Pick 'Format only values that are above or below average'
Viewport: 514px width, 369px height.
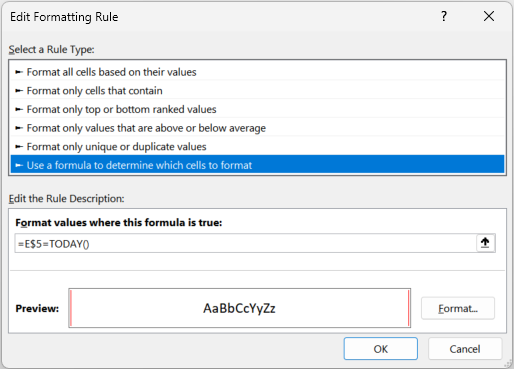(x=257, y=128)
